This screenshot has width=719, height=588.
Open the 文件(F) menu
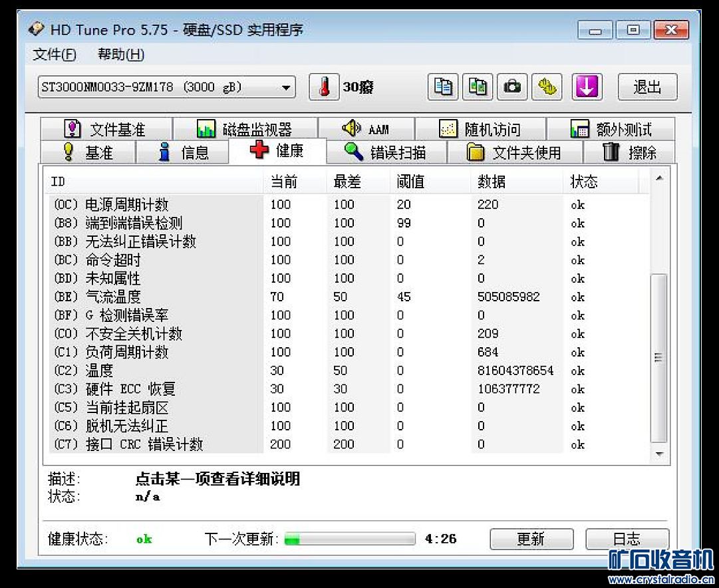pos(55,55)
